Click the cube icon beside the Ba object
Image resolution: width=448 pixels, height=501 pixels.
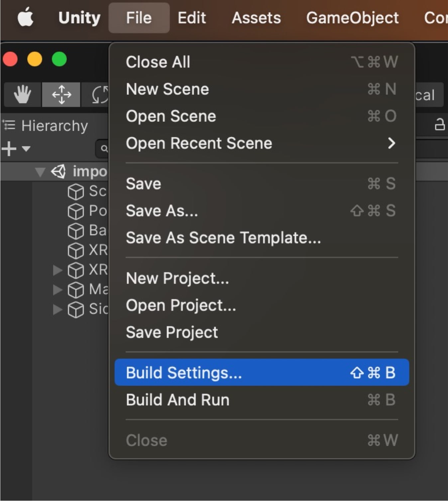coord(76,231)
